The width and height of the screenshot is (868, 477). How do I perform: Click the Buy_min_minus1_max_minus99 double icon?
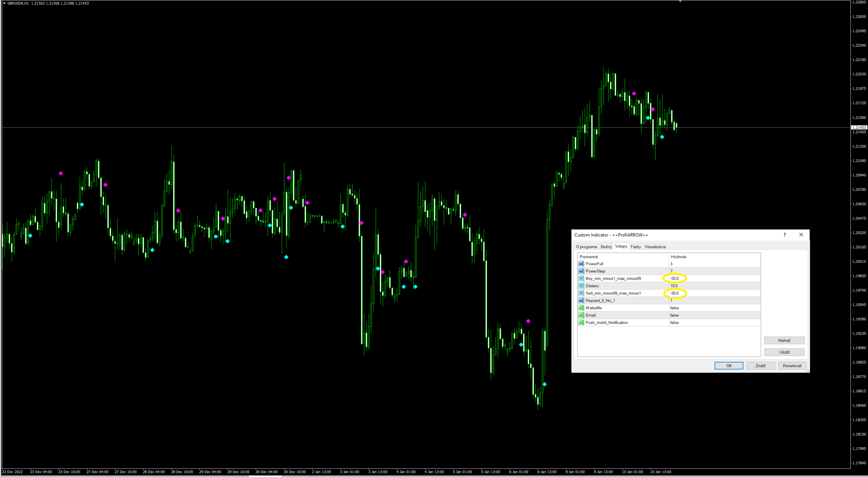click(x=581, y=278)
